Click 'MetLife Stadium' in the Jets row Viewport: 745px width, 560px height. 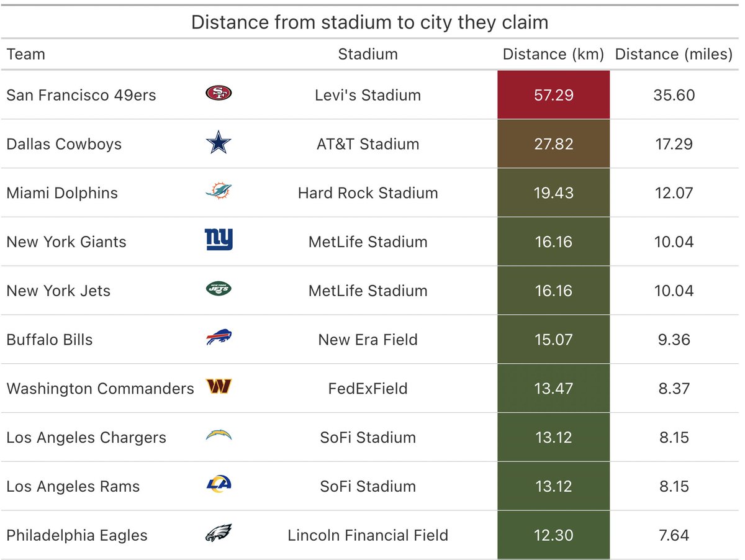[x=368, y=291]
